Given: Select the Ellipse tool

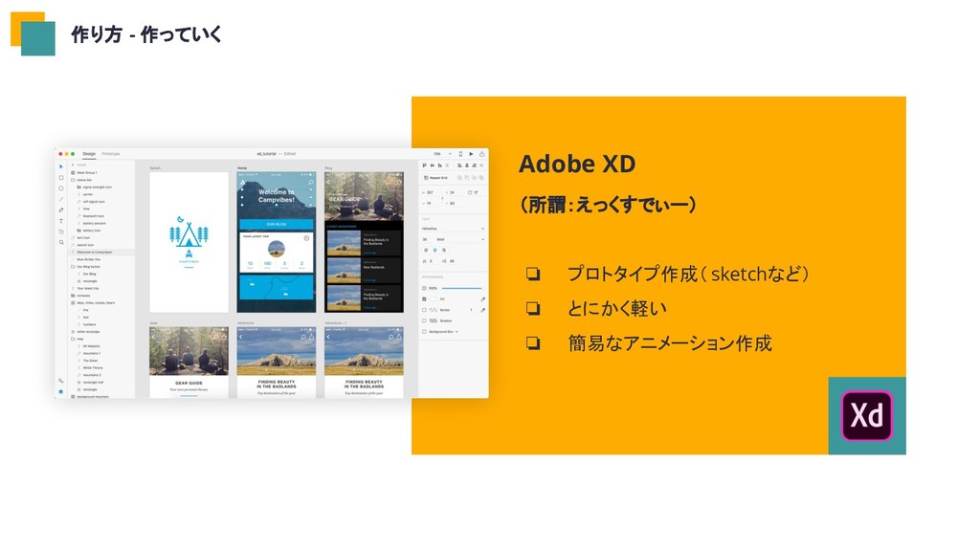Looking at the screenshot, I should 61,188.
